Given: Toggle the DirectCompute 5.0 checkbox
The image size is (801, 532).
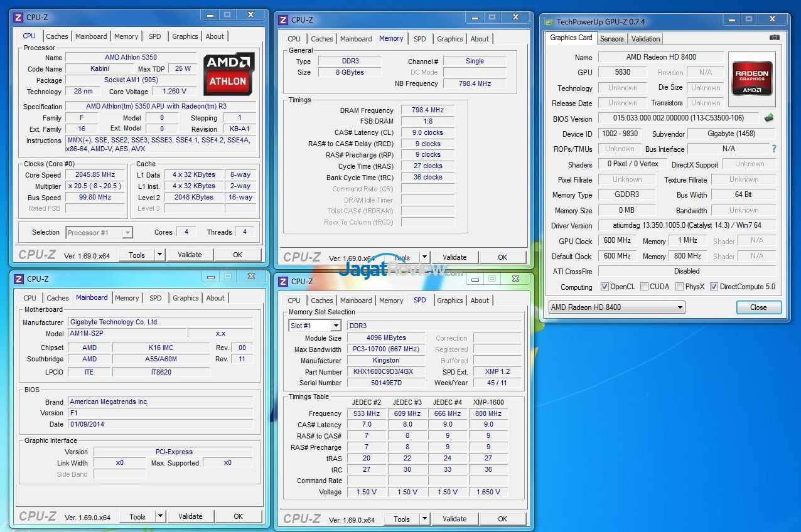Looking at the screenshot, I should (x=714, y=287).
